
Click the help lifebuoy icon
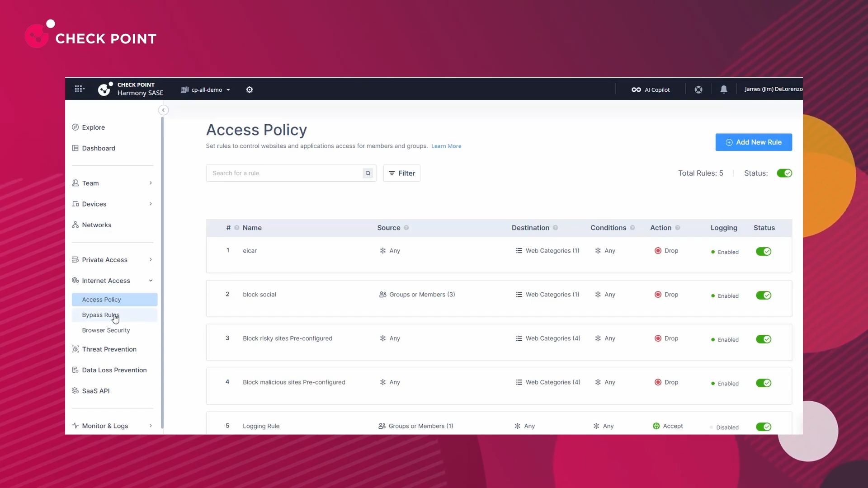698,89
